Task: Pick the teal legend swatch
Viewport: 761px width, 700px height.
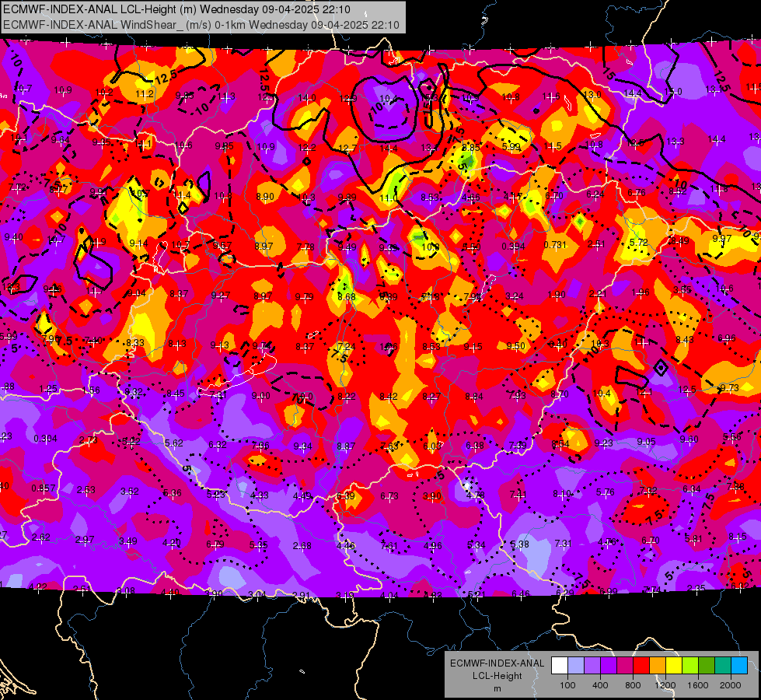Action: (x=723, y=666)
